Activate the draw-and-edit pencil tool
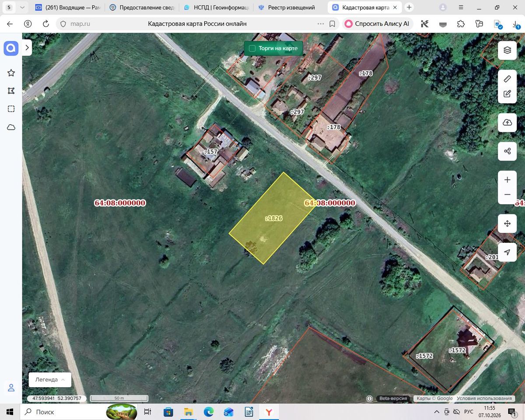 pos(507,94)
